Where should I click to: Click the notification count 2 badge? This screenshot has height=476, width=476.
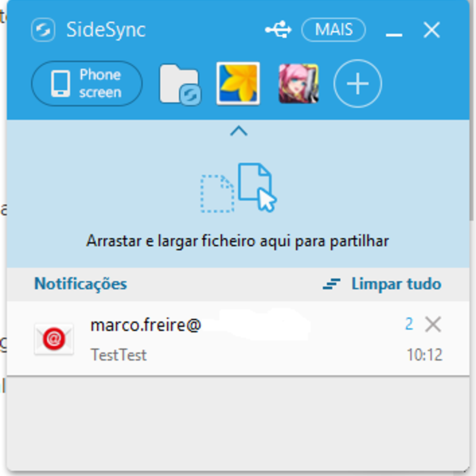(409, 324)
